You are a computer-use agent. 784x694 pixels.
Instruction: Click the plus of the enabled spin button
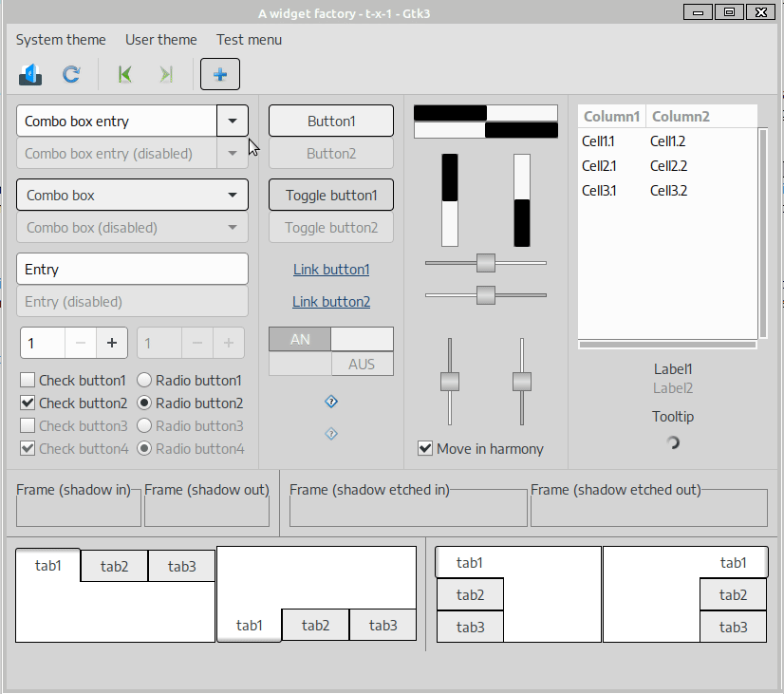[x=112, y=343]
